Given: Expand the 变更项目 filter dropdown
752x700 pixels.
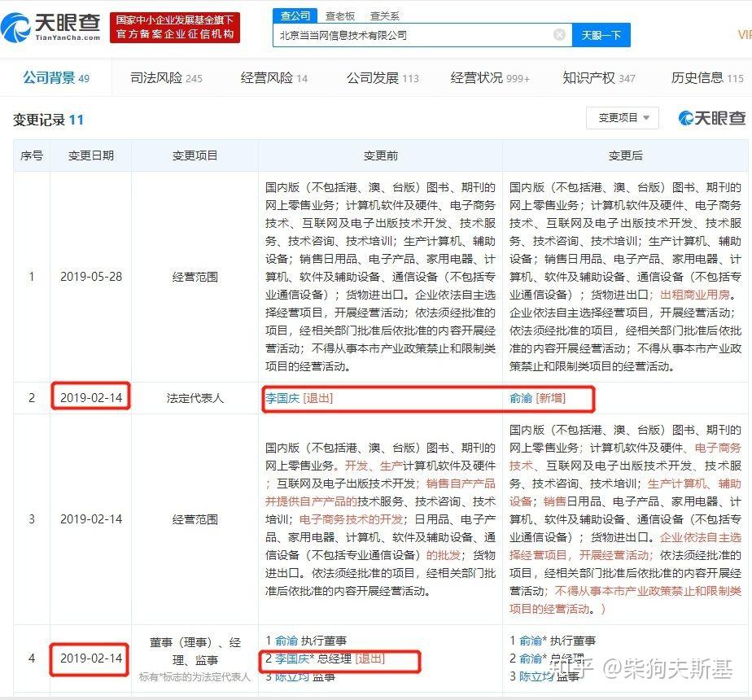Looking at the screenshot, I should (623, 117).
